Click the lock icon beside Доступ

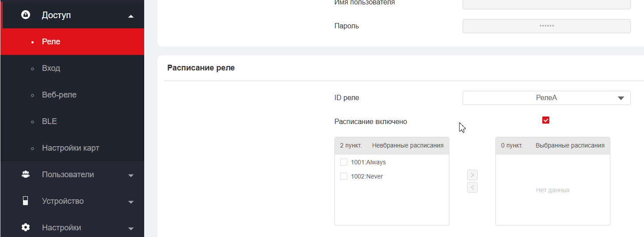pyautogui.click(x=26, y=15)
